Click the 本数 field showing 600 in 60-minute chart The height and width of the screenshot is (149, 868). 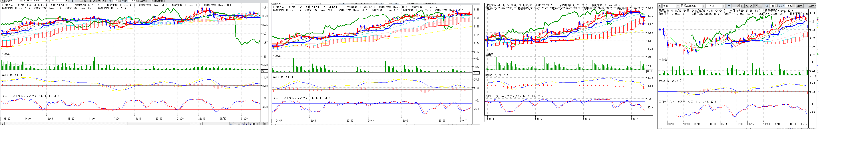(x=789, y=6)
